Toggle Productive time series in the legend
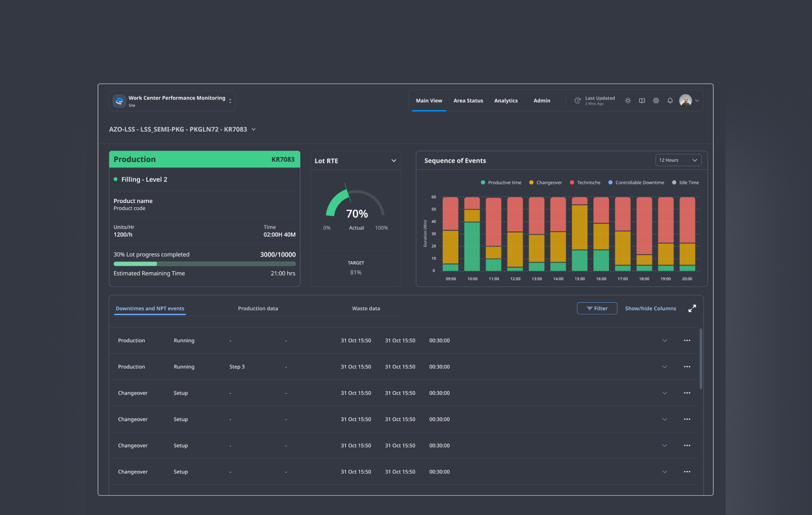This screenshot has height=515, width=812. (501, 183)
